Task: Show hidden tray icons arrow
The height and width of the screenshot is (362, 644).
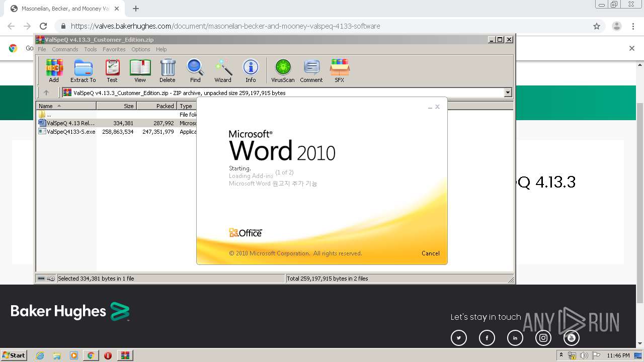Action: click(x=561, y=355)
